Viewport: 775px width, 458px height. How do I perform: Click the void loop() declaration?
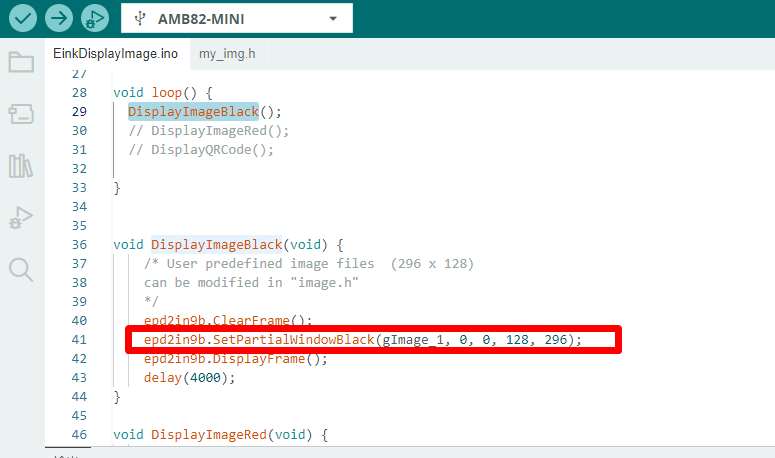tap(163, 92)
